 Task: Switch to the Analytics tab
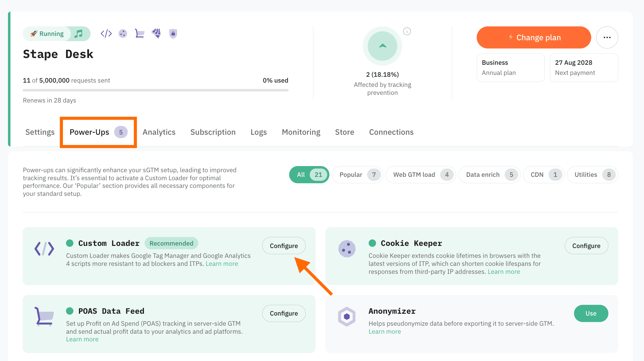tap(159, 132)
